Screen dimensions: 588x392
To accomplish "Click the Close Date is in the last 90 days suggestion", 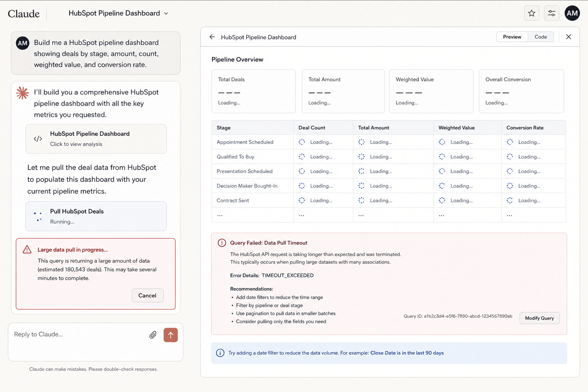I will (x=407, y=353).
